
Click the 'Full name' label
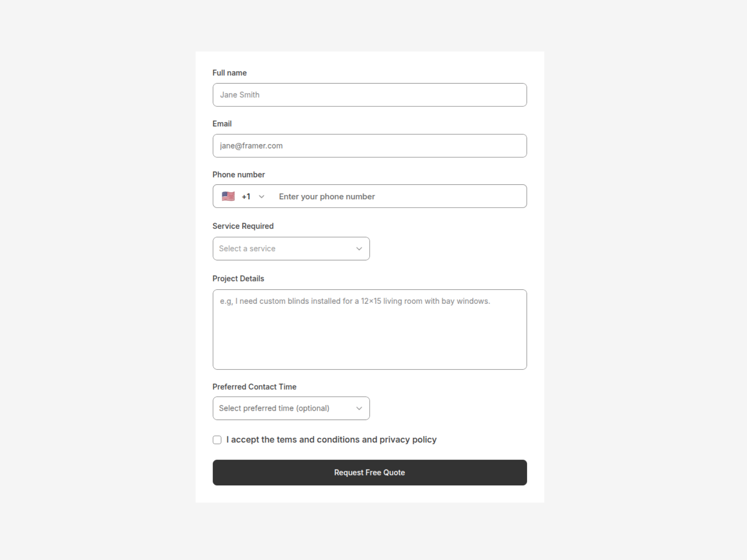point(229,73)
